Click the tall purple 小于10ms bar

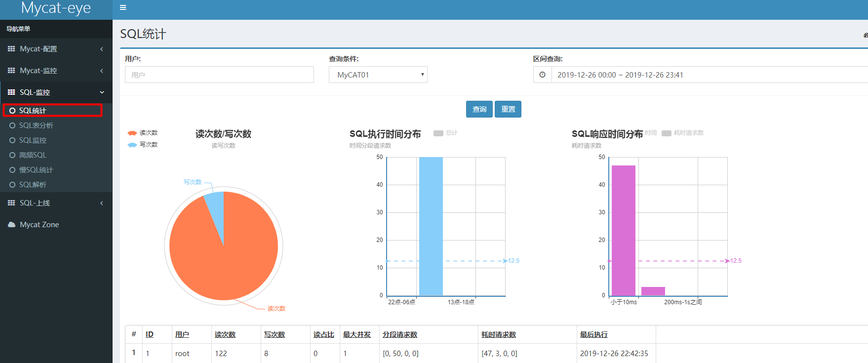click(624, 231)
